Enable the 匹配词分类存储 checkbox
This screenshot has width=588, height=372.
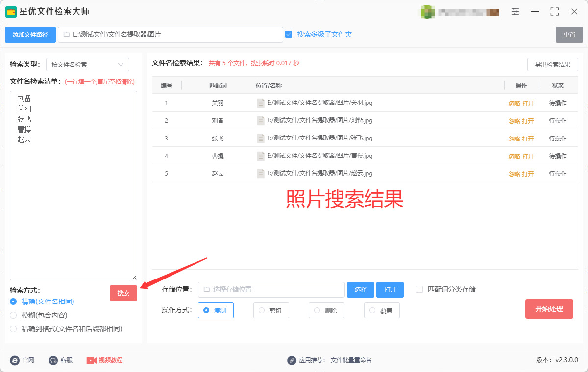(x=419, y=289)
